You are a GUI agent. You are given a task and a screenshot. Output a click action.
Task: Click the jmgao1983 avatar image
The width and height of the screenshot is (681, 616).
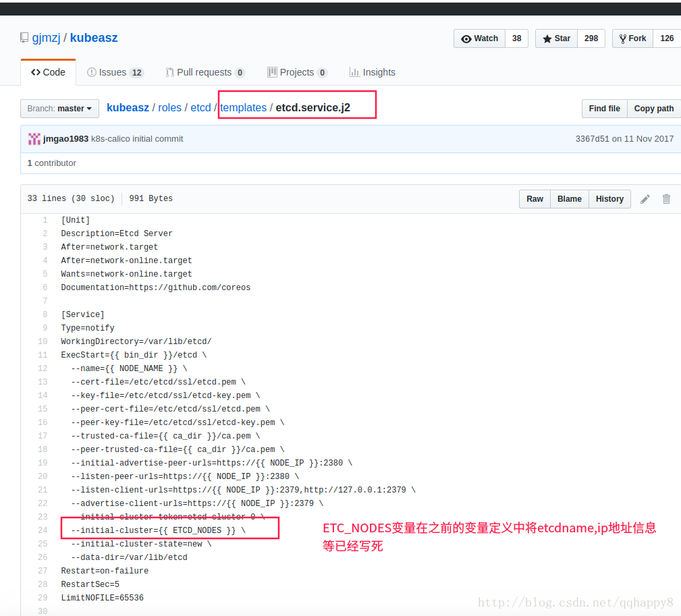(x=34, y=139)
